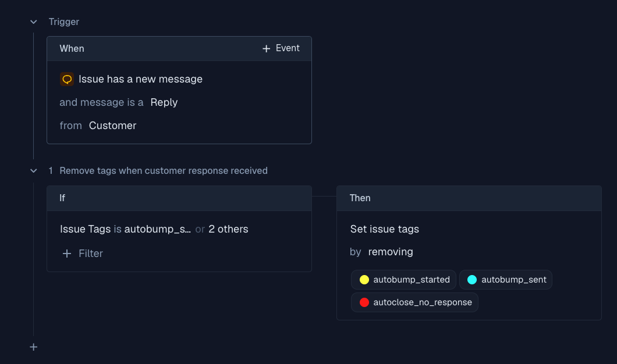The width and height of the screenshot is (617, 364).
Task: Open the Customer sender dropdown
Action: click(112, 126)
